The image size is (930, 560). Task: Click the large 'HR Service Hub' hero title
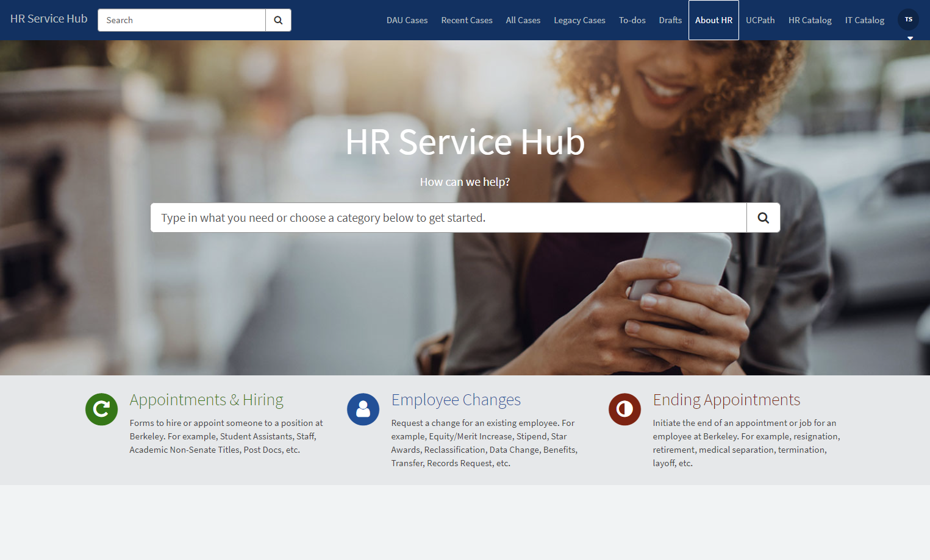tap(465, 142)
